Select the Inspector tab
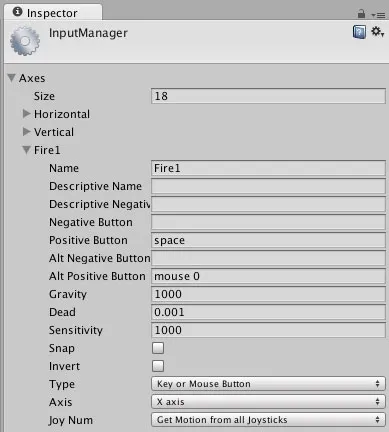 (x=53, y=13)
